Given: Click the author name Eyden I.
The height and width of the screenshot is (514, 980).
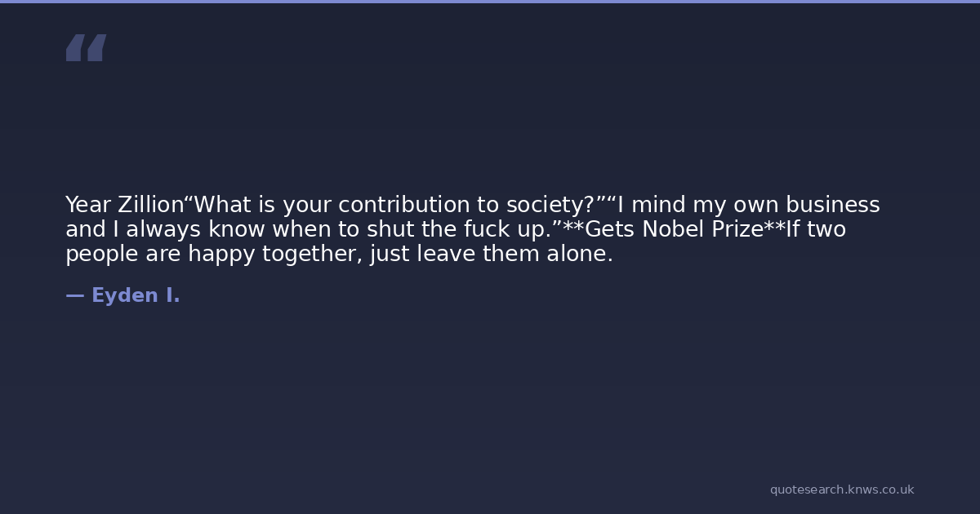Looking at the screenshot, I should [136, 296].
